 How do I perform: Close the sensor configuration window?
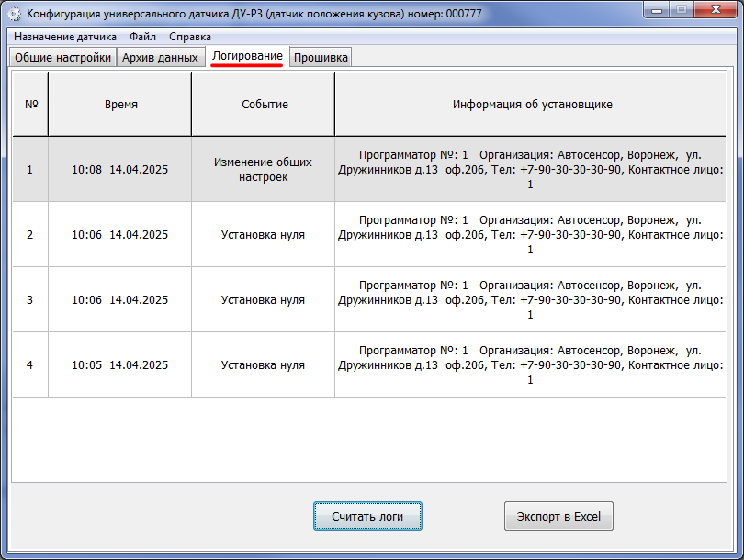(716, 9)
